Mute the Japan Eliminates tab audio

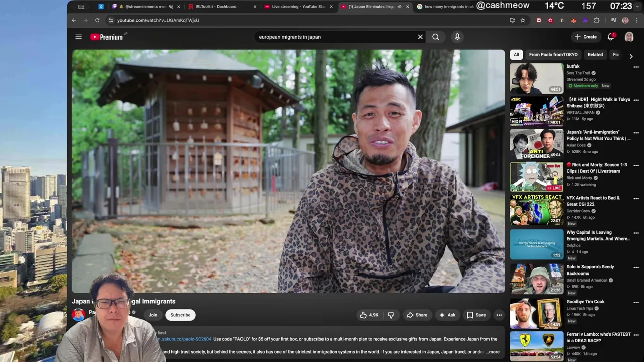[x=399, y=7]
